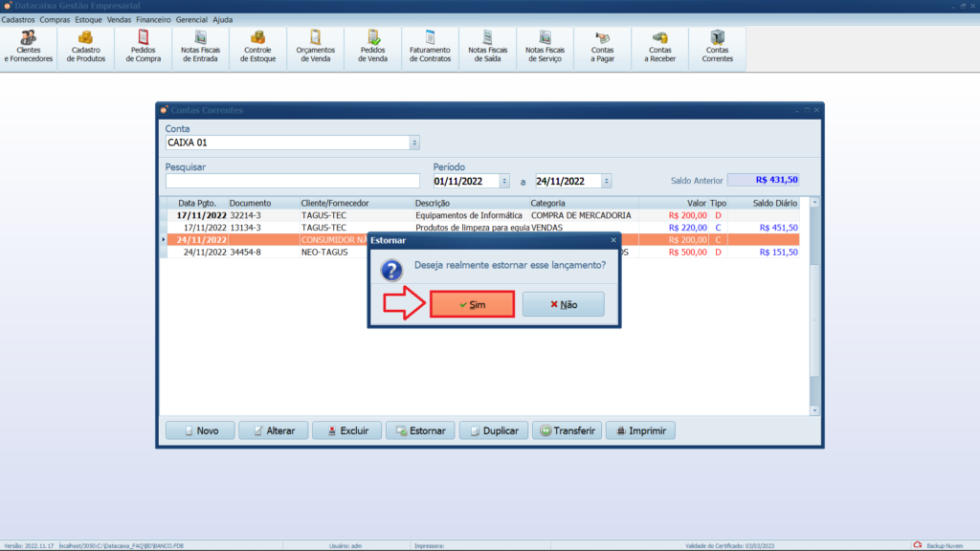Open Contas a Pagar icon
This screenshot has height=551, width=980.
(x=602, y=46)
